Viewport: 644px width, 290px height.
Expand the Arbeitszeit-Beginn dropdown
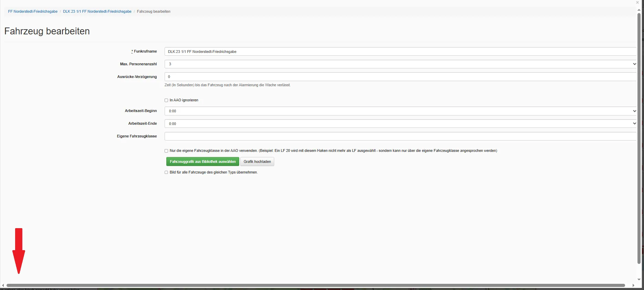(x=400, y=111)
